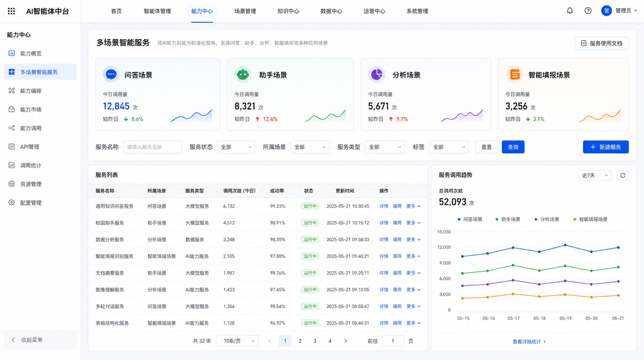Click the 能力调用 sidebar icon

pos(11,128)
